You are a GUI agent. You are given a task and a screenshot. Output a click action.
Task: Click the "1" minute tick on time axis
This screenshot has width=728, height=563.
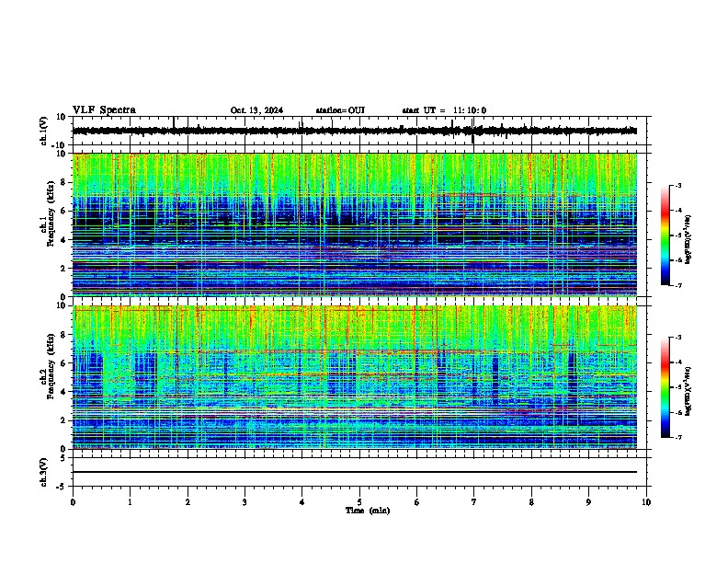131,502
